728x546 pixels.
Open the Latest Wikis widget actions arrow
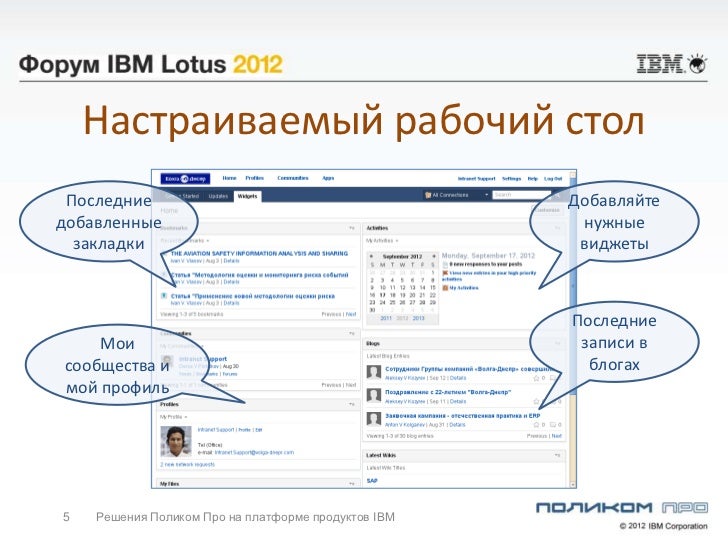tap(557, 455)
